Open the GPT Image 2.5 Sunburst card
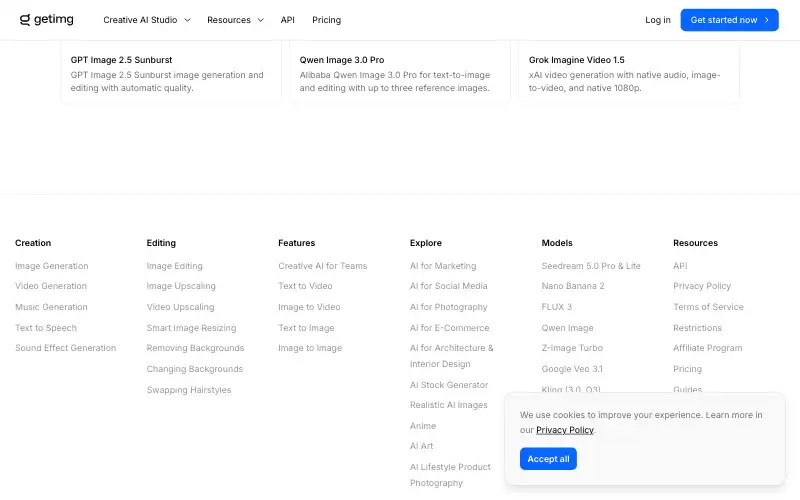Image resolution: width=800 pixels, height=500 pixels. click(171, 72)
